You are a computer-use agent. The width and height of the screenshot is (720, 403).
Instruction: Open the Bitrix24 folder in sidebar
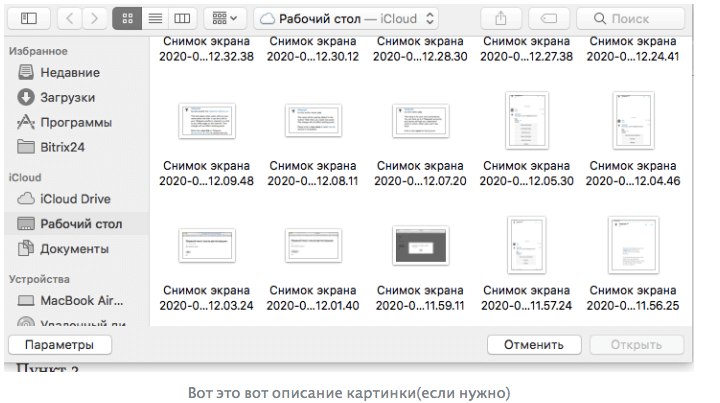(x=76, y=147)
